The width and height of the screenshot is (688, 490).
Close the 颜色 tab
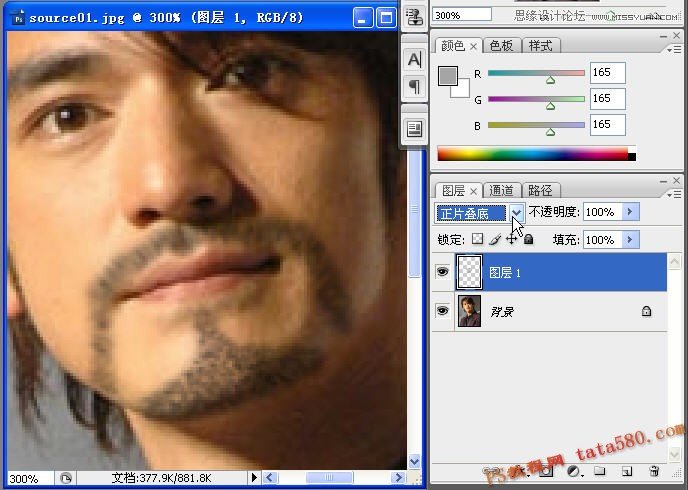(x=473, y=46)
